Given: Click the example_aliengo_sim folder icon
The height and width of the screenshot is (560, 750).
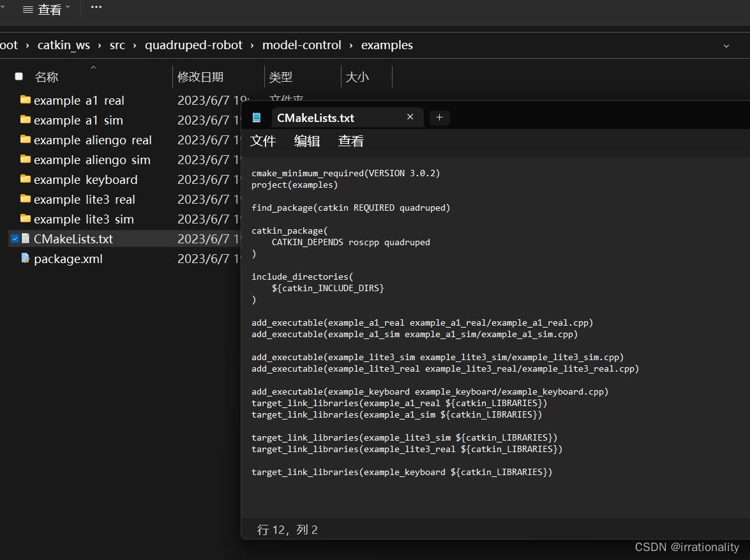Looking at the screenshot, I should click(26, 160).
